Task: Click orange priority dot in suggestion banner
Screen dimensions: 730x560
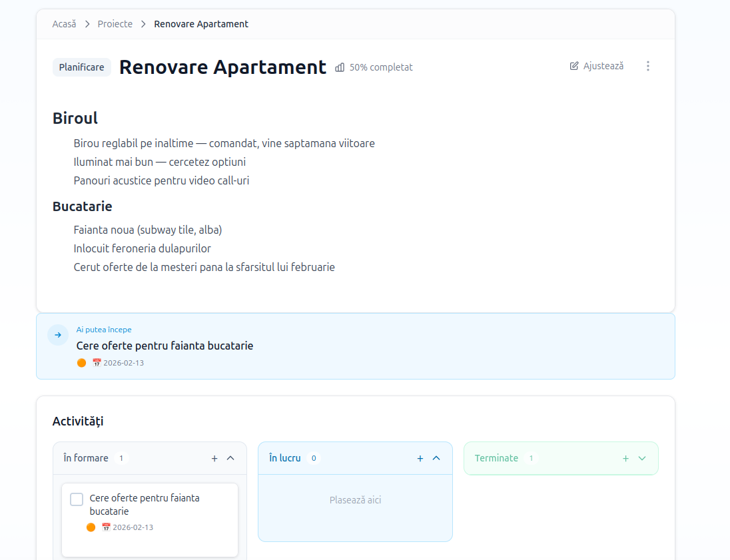Action: click(x=81, y=363)
